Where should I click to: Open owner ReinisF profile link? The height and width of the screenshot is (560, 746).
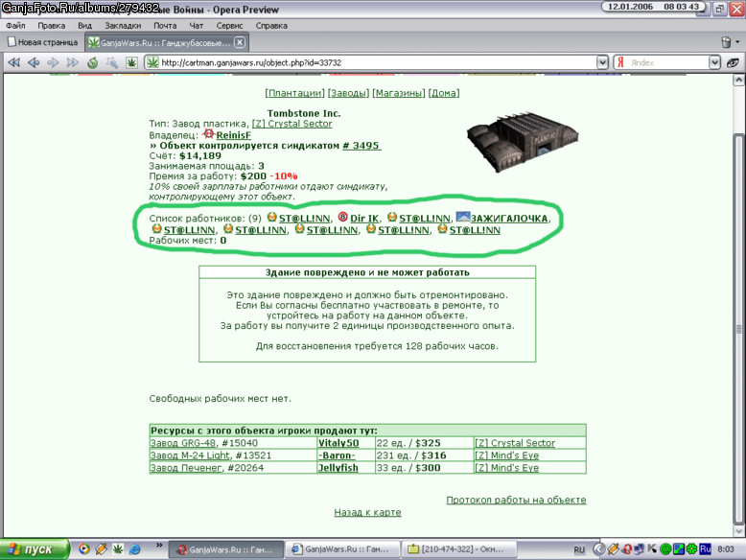(234, 135)
